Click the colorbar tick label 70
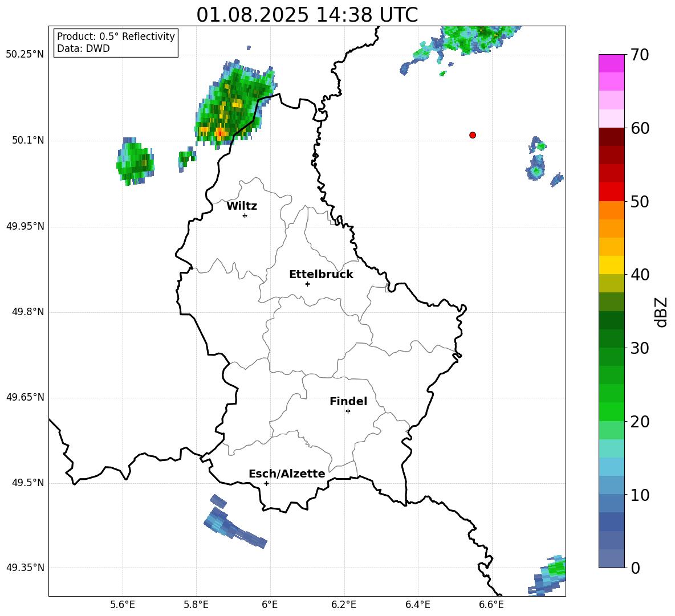675x616 pixels. click(x=640, y=55)
